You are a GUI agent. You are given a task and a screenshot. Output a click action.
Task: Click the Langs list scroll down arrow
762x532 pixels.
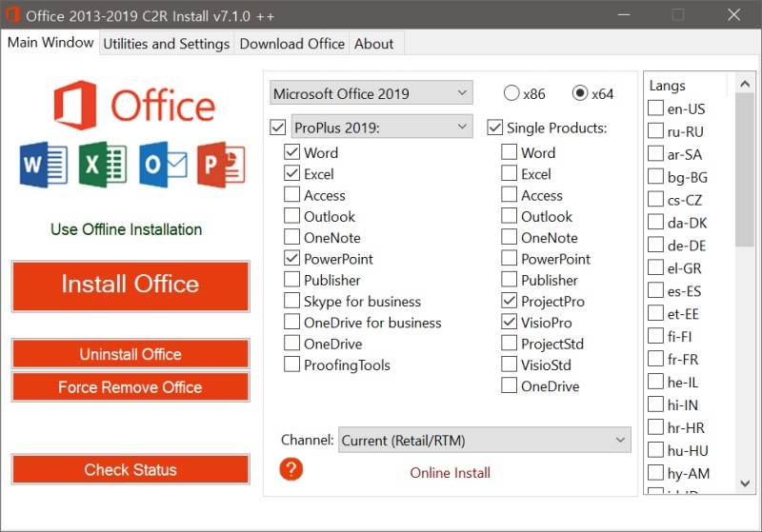[x=745, y=483]
